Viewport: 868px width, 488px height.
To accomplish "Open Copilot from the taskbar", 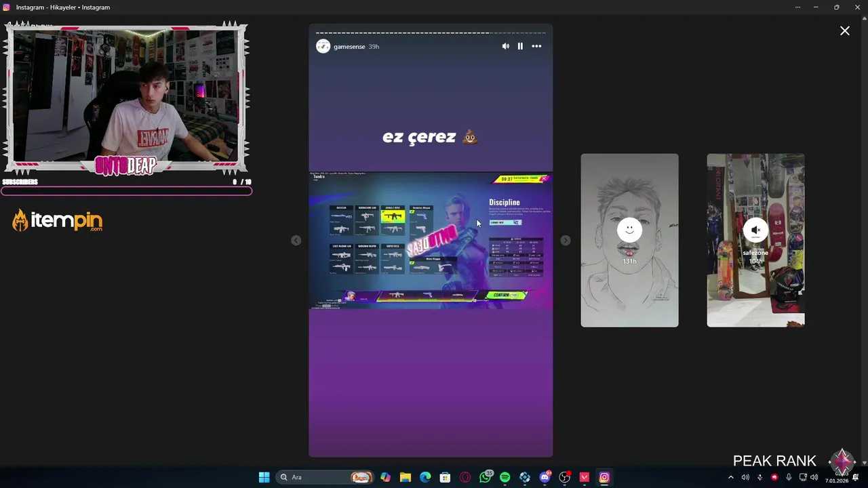I will pos(385,477).
